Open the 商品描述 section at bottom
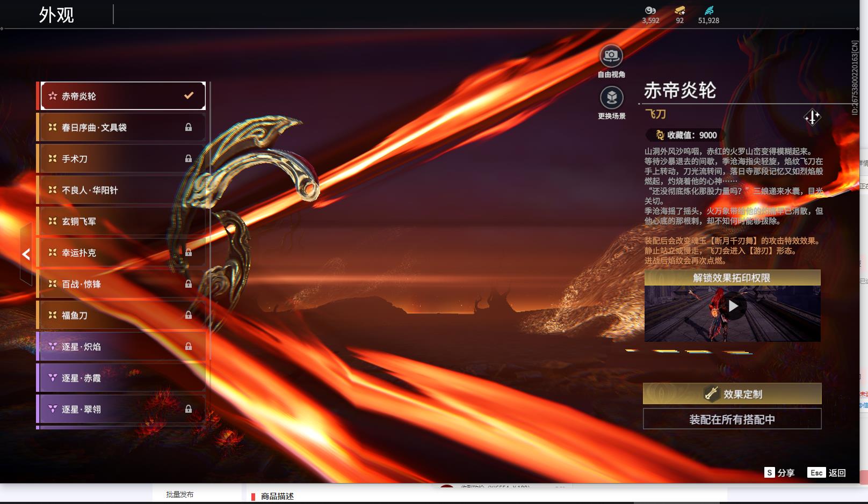This screenshot has height=504, width=868. pos(277,496)
